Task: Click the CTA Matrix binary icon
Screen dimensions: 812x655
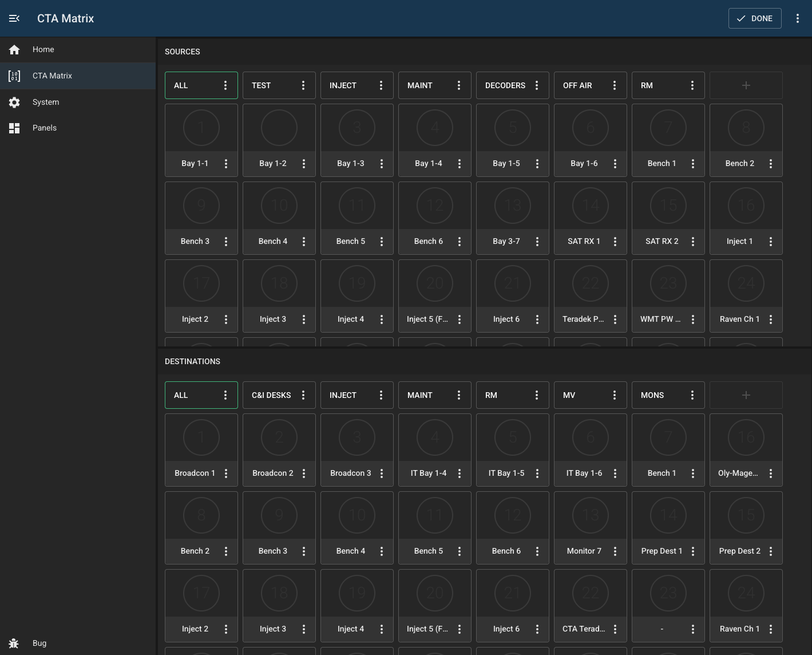Action: 14,76
